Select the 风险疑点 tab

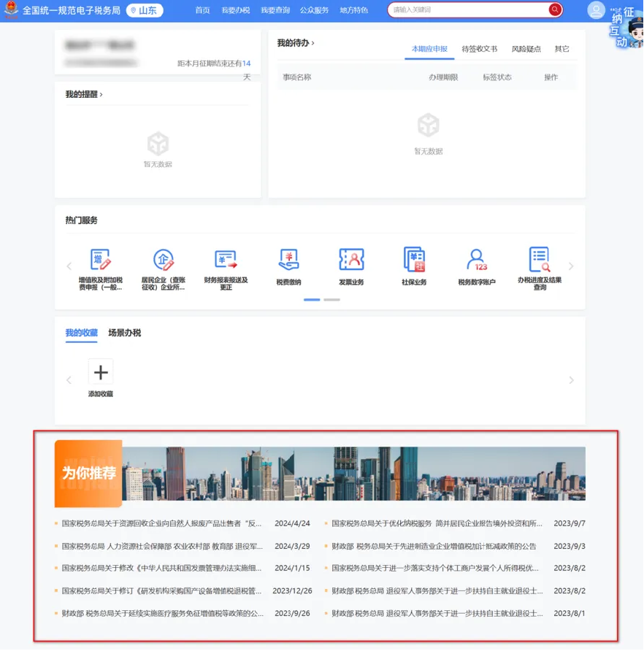526,49
